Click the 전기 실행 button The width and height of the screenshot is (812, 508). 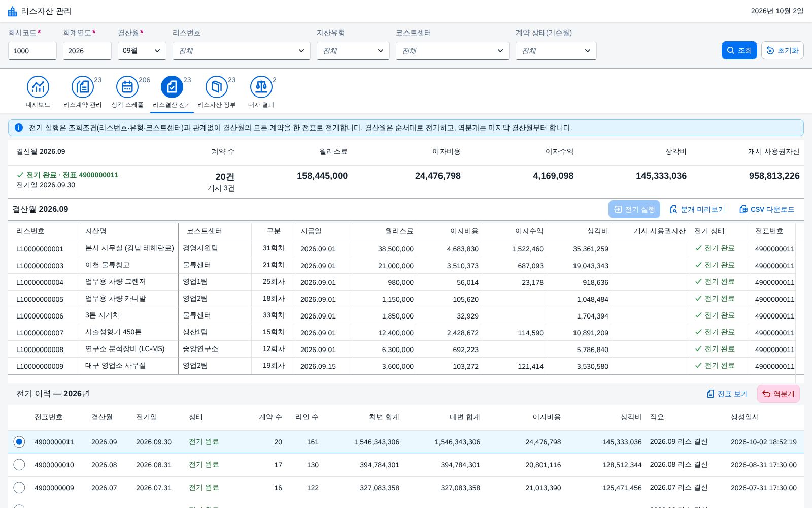pos(634,209)
